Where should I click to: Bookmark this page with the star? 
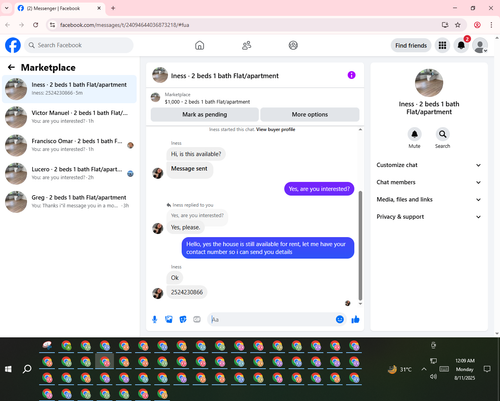tap(458, 25)
